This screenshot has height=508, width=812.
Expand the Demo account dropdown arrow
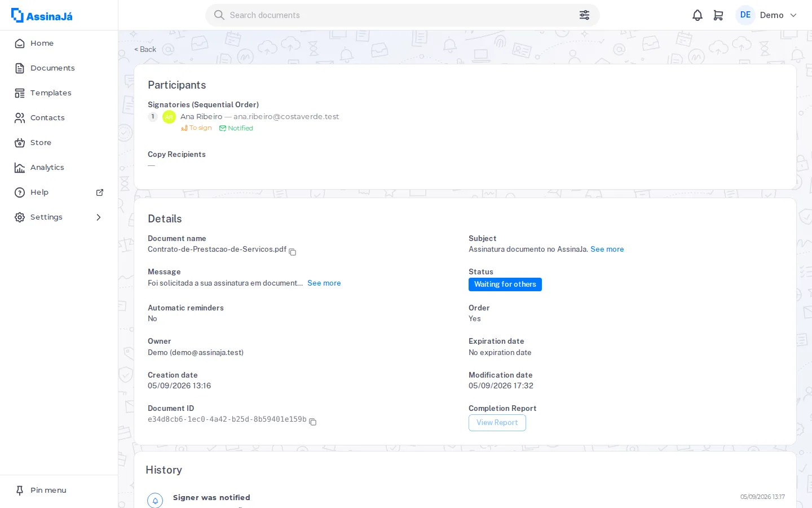coord(793,15)
